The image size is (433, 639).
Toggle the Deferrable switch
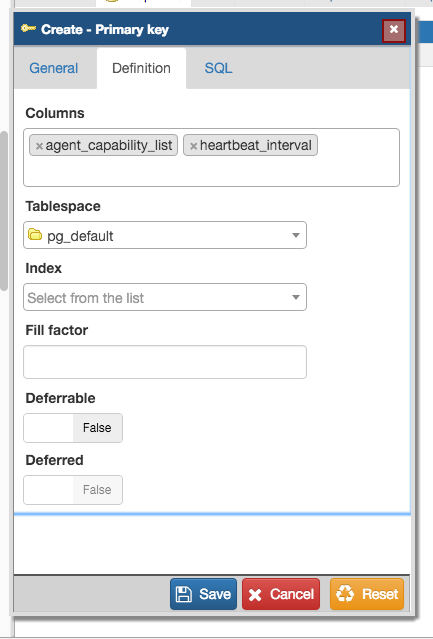point(73,428)
